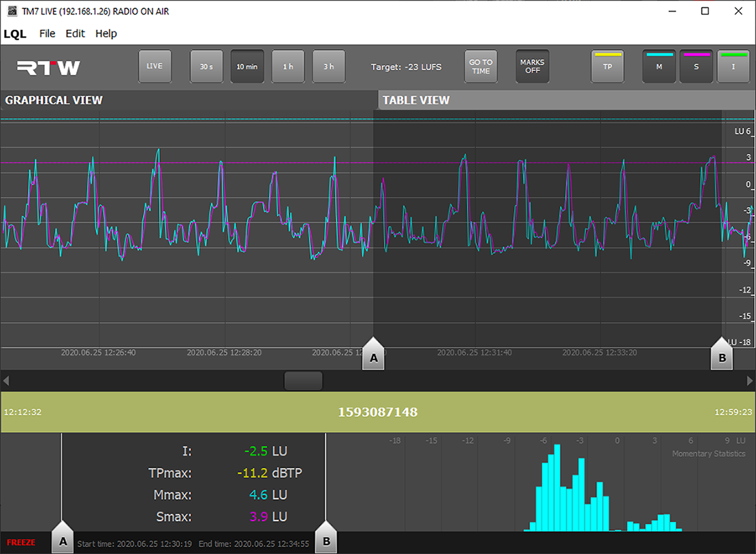Image resolution: width=756 pixels, height=554 pixels.
Task: Toggle the M momentary loudness curve
Action: pos(659,67)
